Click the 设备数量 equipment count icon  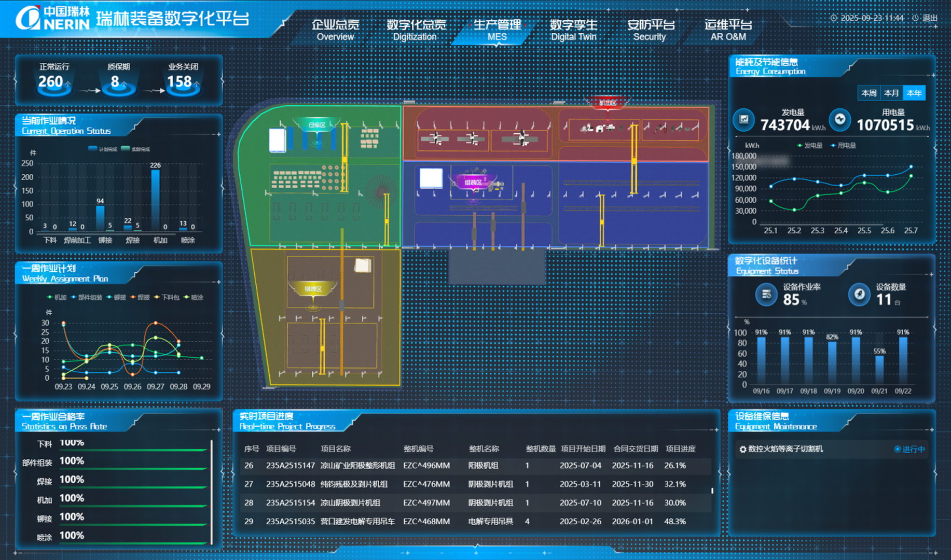coord(859,295)
